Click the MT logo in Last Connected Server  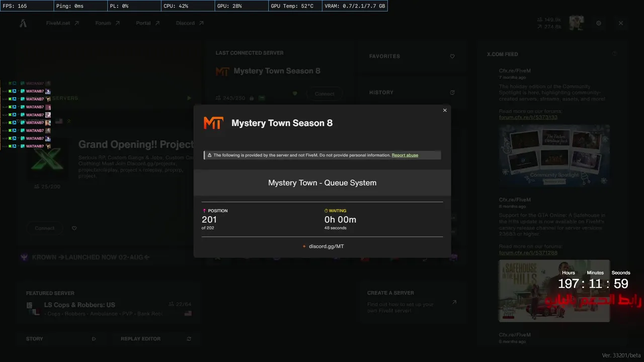click(x=222, y=71)
